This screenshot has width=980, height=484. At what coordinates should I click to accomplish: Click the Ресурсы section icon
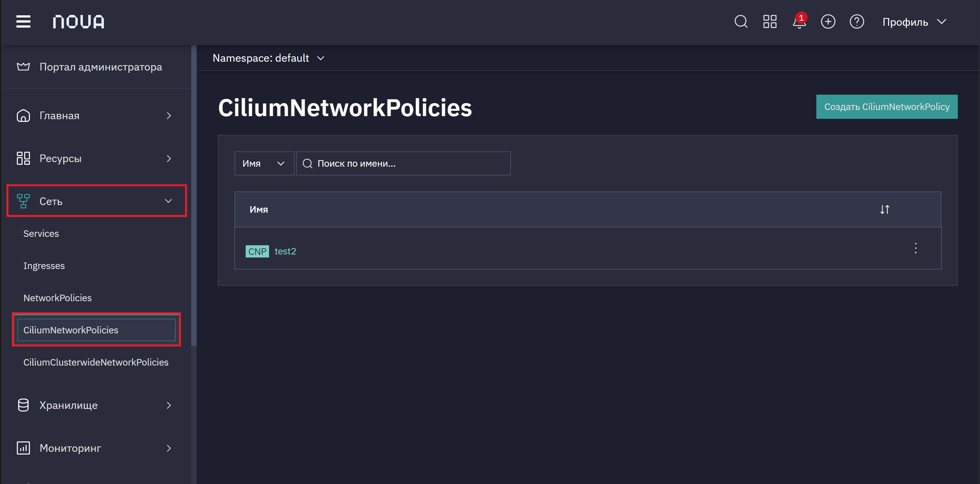(x=23, y=158)
